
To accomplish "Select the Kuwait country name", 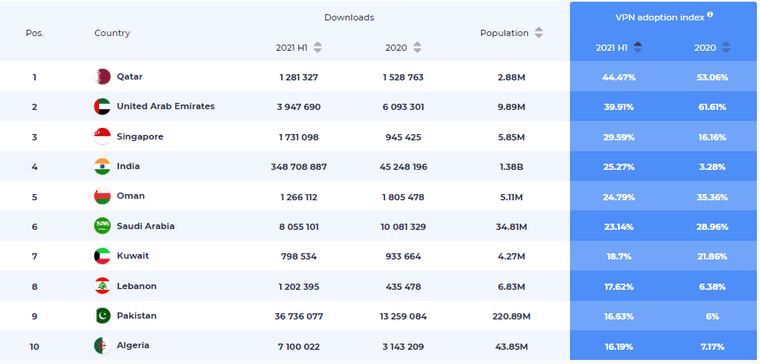I will pos(133,256).
